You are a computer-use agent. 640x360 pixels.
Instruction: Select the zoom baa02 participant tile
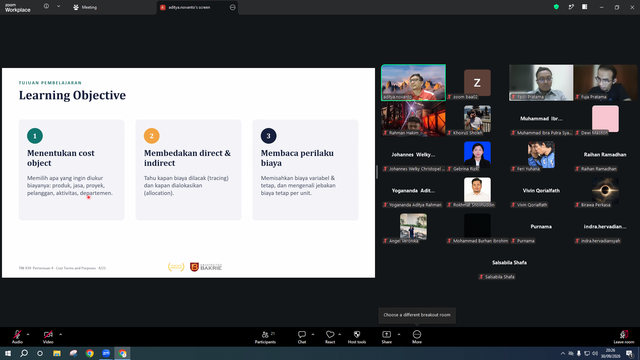(477, 83)
